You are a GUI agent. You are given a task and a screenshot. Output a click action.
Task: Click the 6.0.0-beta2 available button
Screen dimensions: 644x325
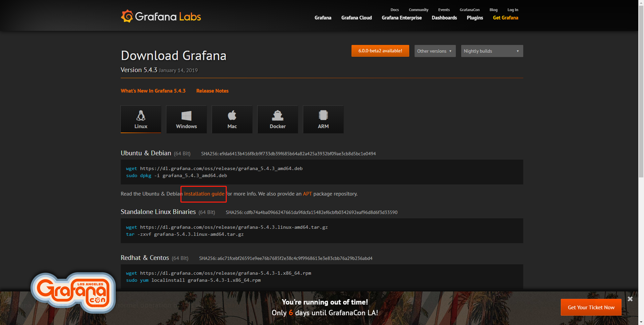click(x=380, y=51)
